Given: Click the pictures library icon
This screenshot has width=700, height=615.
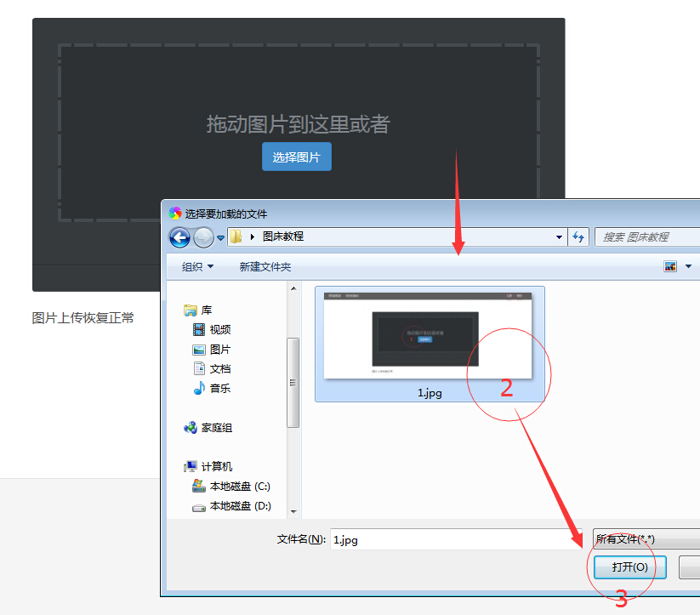Looking at the screenshot, I should pyautogui.click(x=199, y=350).
